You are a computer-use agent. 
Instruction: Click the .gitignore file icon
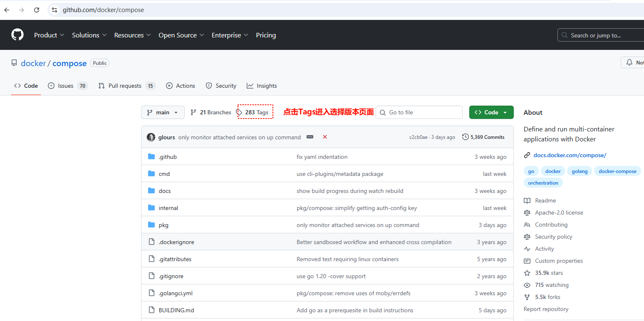tap(151, 276)
